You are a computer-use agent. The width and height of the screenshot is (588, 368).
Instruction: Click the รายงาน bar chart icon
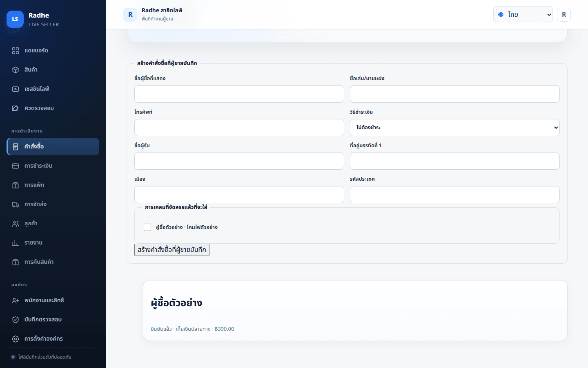(16, 243)
